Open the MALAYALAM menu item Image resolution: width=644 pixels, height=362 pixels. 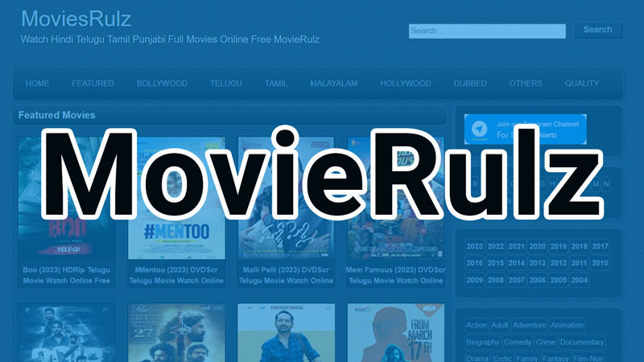[333, 84]
